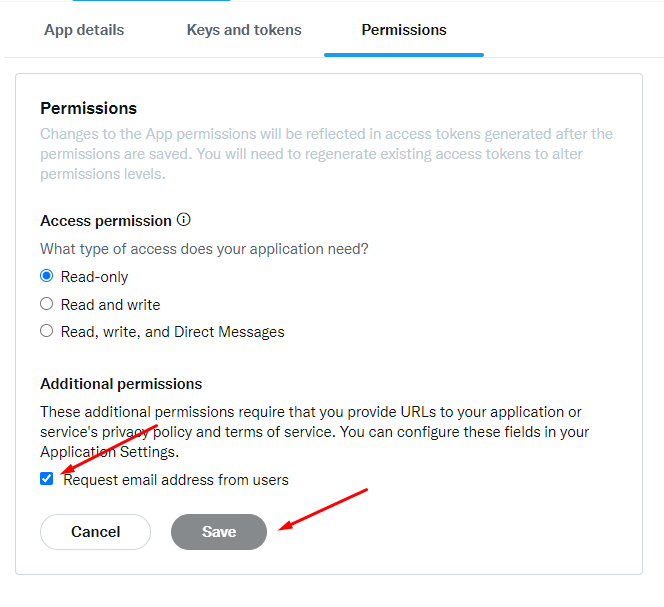Screen dimensions: 664x607
Task: Uncheck the Request email address checkbox
Action: click(47, 479)
